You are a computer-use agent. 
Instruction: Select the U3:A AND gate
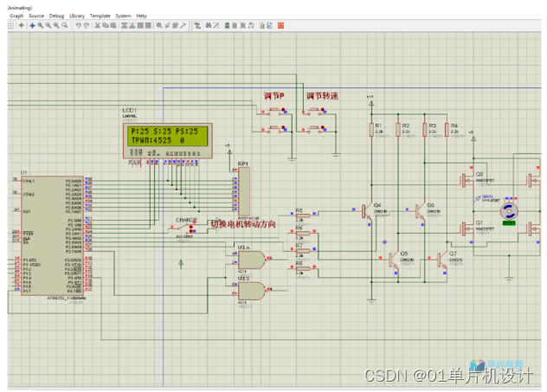[252, 260]
